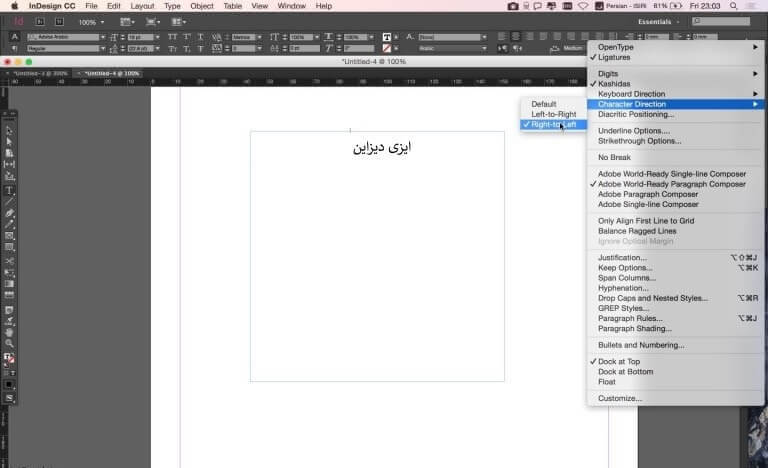Select the Pen tool
The width and height of the screenshot is (768, 468).
(x=9, y=213)
